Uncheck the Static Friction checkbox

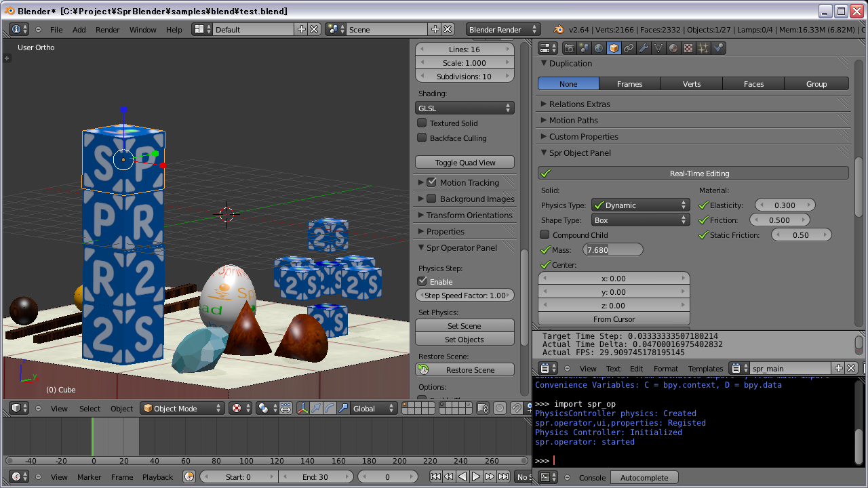tap(704, 235)
